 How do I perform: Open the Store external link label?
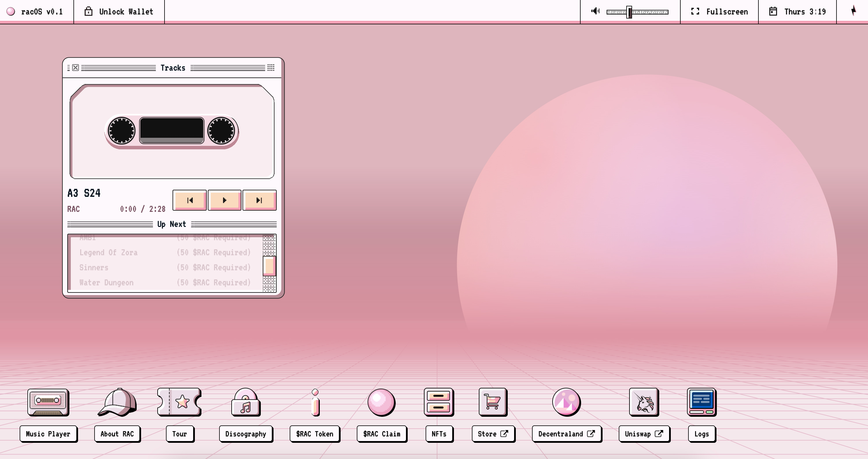coord(493,434)
